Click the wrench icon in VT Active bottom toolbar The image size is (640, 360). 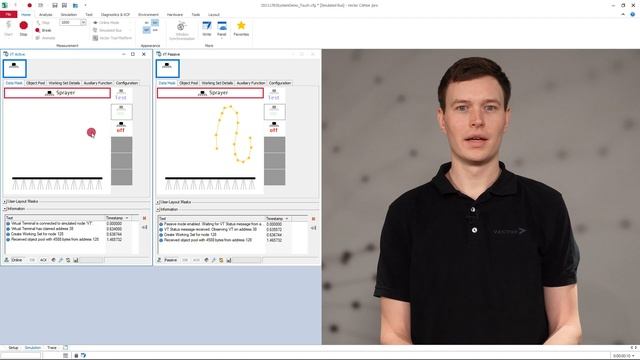point(61,260)
